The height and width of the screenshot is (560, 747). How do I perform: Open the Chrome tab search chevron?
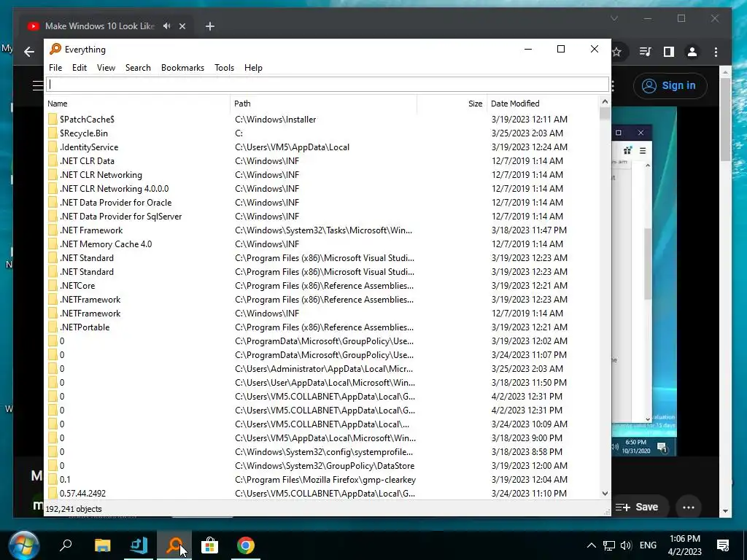[614, 18]
